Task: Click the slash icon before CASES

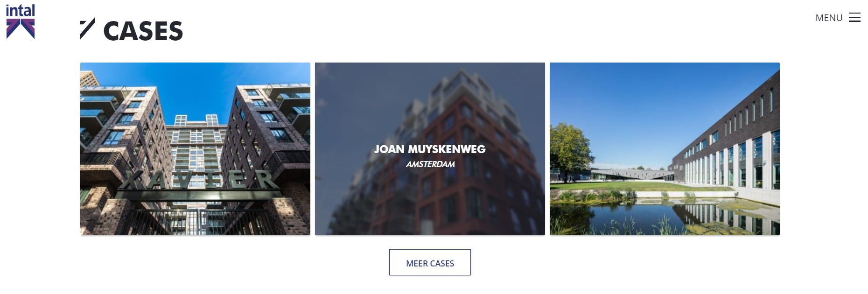Action: click(x=88, y=28)
